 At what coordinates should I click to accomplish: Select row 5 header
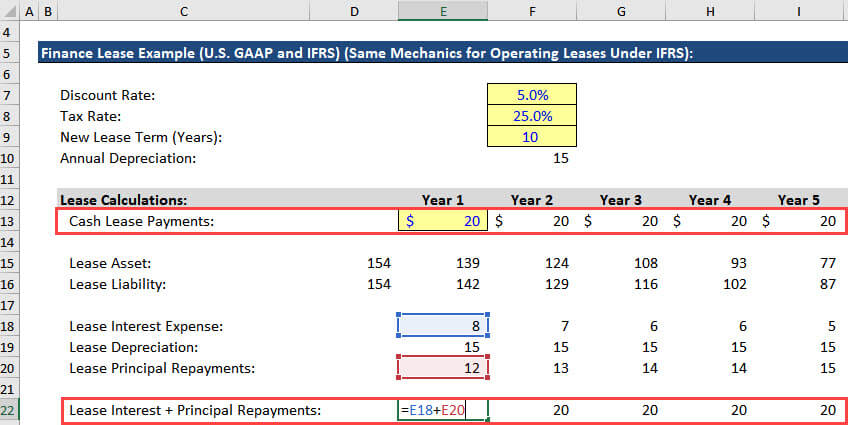point(9,54)
